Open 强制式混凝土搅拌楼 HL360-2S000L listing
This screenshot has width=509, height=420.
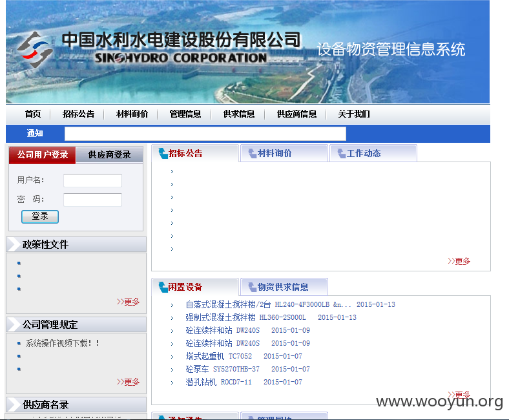245,317
